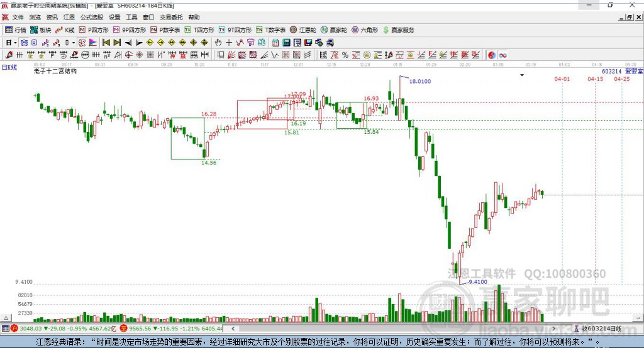Restore the inner document window
Viewport: 644px width, 348px height.
click(629, 17)
